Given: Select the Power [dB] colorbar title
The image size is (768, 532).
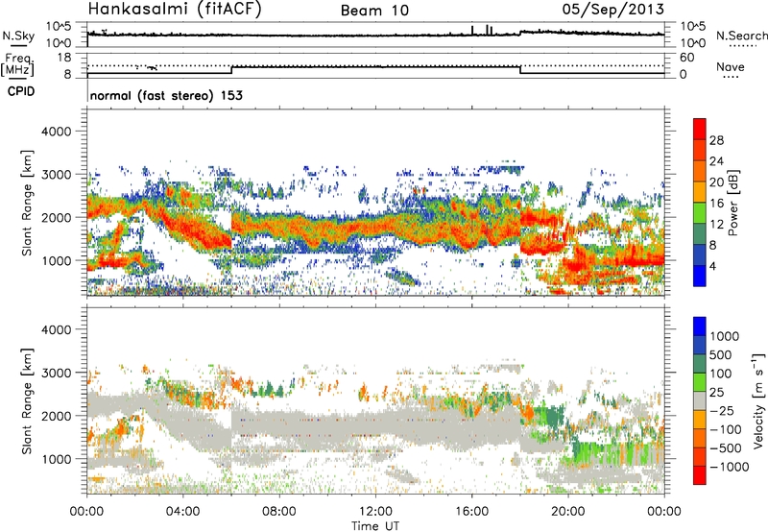Looking at the screenshot, I should coord(732,203).
